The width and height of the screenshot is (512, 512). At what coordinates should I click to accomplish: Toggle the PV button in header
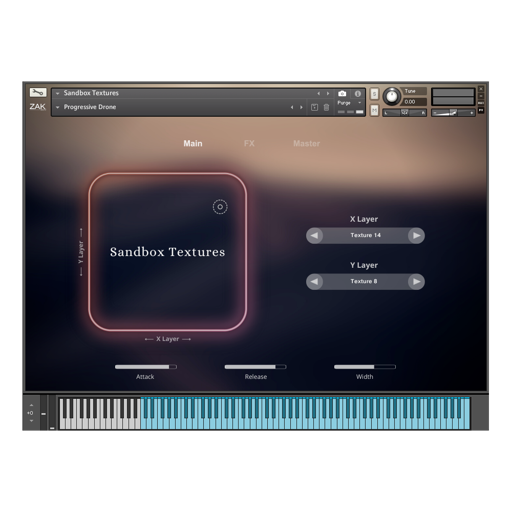(x=481, y=110)
